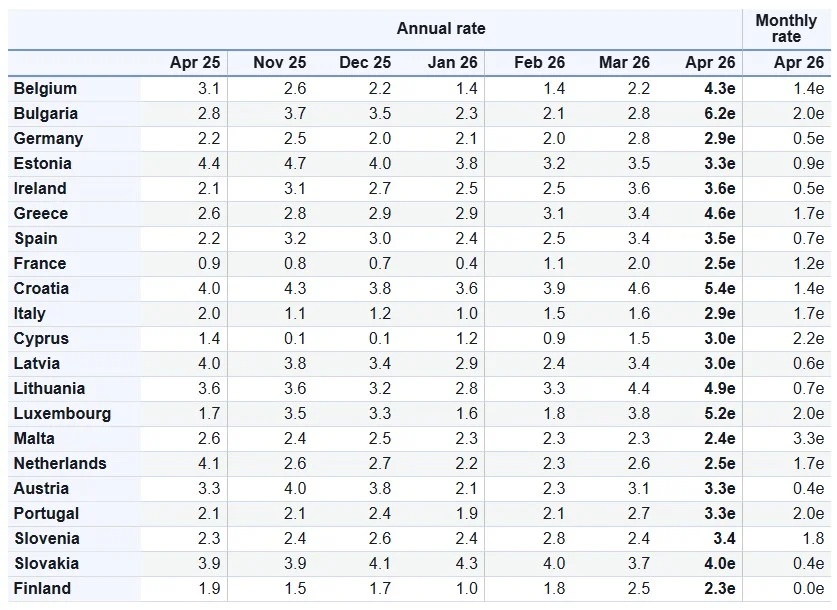This screenshot has width=837, height=610.
Task: Click Slovakia's 4.1 value under Dec 25
Action: pos(379,564)
